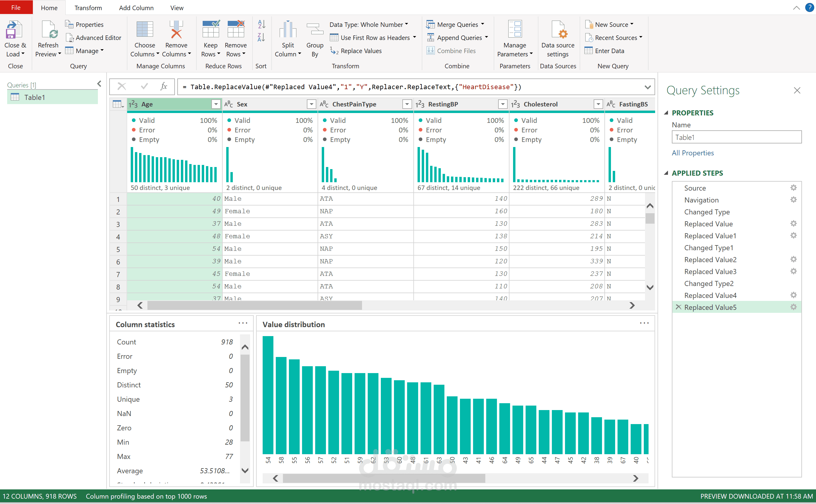
Task: Switch to the Transform ribbon tab
Action: pyautogui.click(x=88, y=8)
